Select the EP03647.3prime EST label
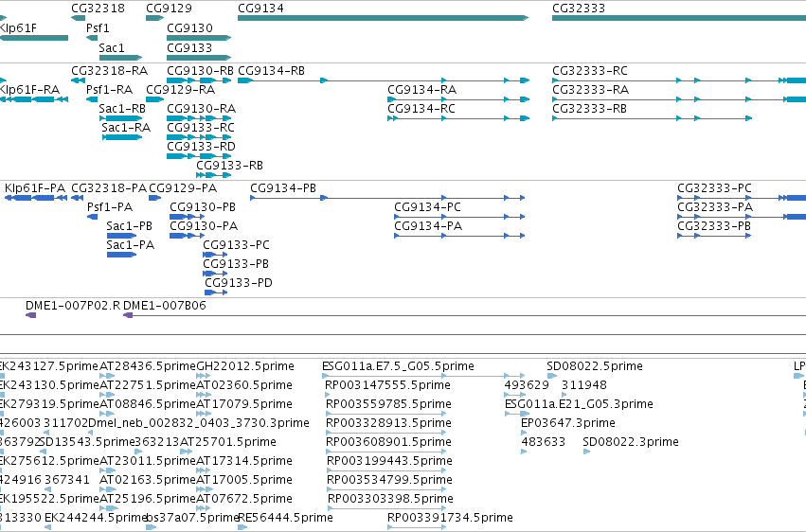The height and width of the screenshot is (532, 806). [568, 423]
